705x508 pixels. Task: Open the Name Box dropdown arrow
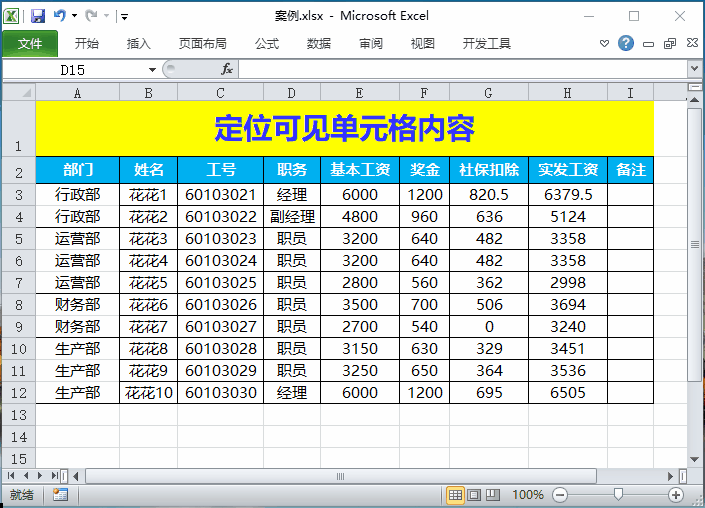coord(153,69)
